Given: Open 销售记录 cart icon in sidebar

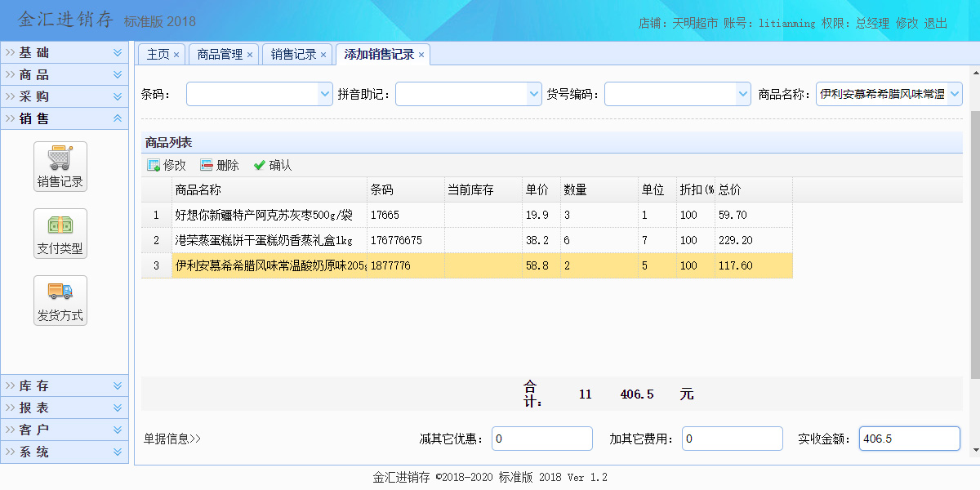Looking at the screenshot, I should tap(60, 157).
